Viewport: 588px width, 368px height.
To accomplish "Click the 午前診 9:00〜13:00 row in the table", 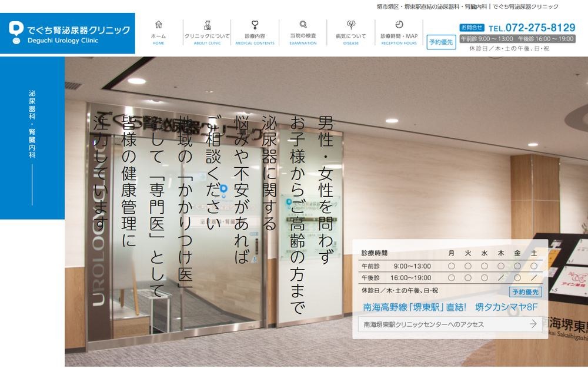I will [451, 266].
